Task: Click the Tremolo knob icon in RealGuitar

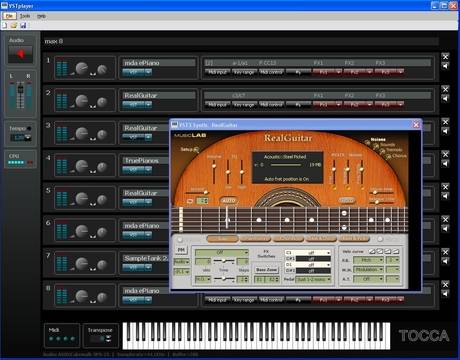Action: [382, 152]
